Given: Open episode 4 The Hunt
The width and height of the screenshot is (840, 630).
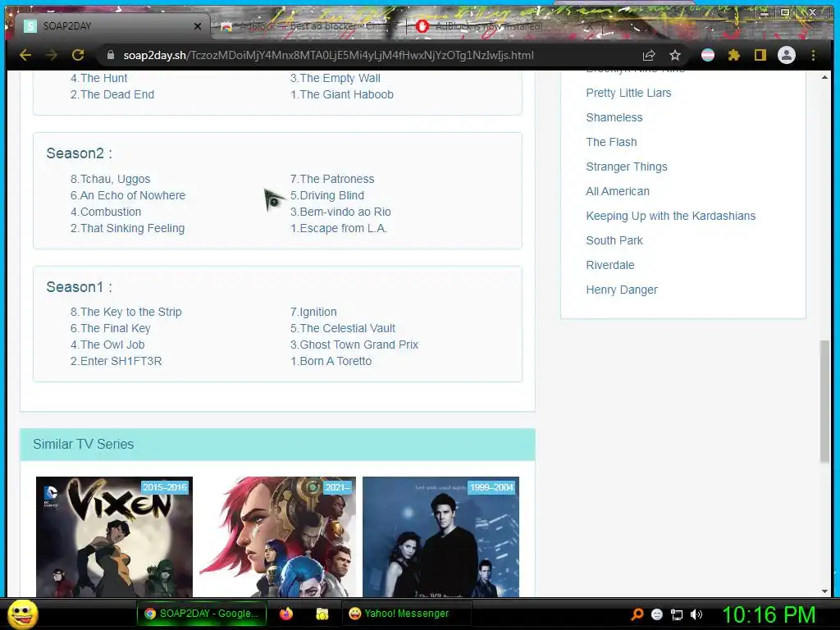Looking at the screenshot, I should (x=99, y=78).
